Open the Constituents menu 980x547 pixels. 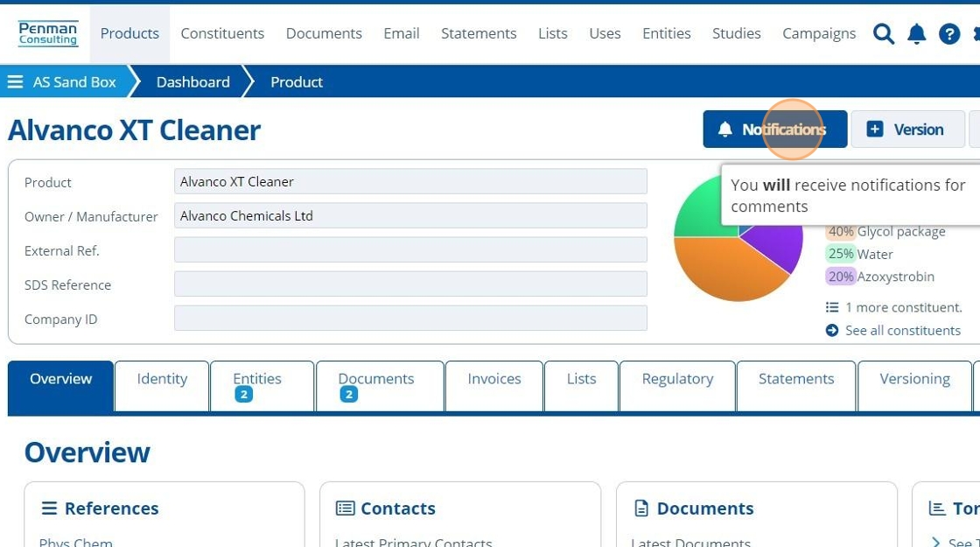click(222, 33)
